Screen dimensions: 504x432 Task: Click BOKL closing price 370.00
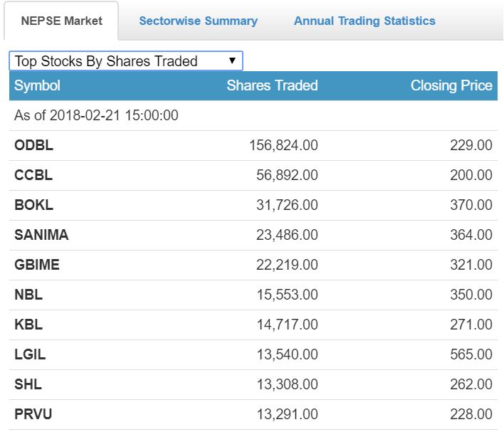[x=471, y=205]
